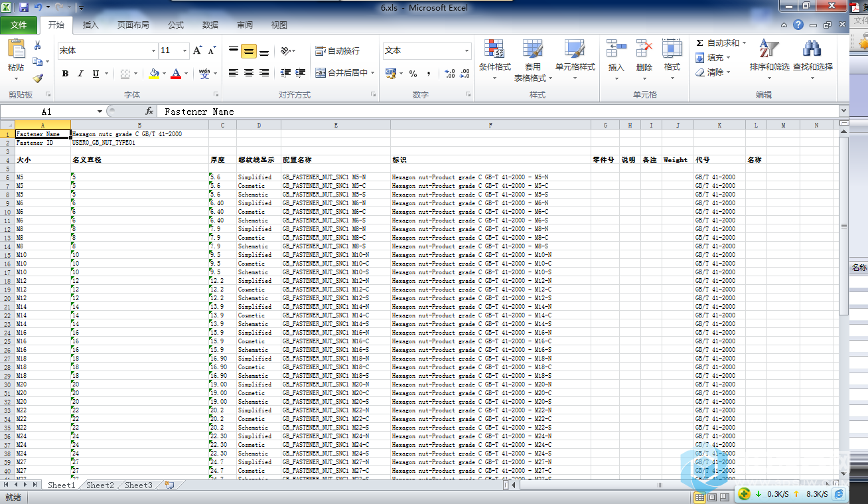Open Cell Styles (单元格样式)
Viewport: 868px width, 504px height.
575,60
